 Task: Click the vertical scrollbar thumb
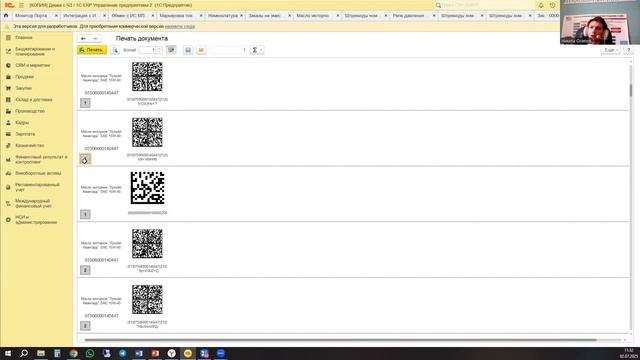pyautogui.click(x=631, y=90)
